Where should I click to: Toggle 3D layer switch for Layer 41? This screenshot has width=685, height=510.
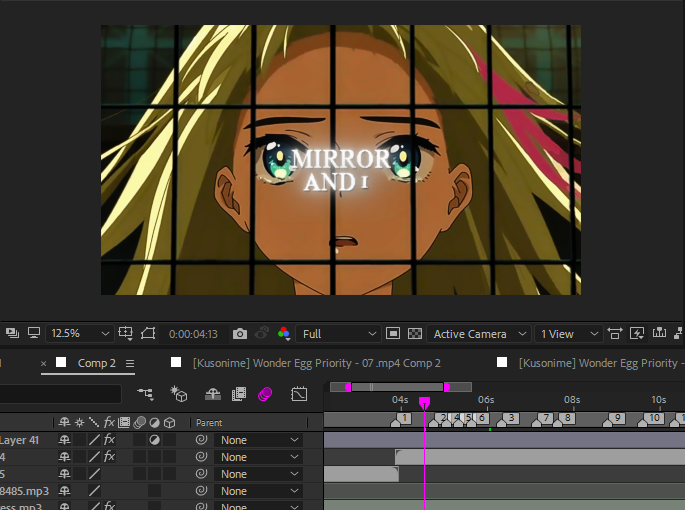tap(170, 440)
